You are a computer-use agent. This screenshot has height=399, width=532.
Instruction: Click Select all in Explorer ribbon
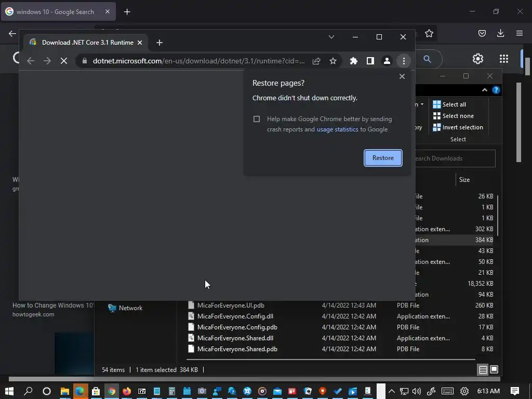click(x=449, y=104)
